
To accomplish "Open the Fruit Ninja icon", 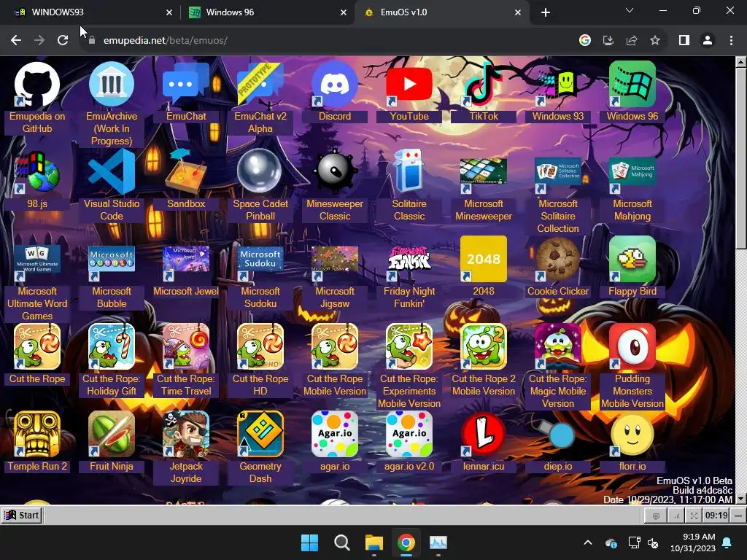I will (112, 435).
